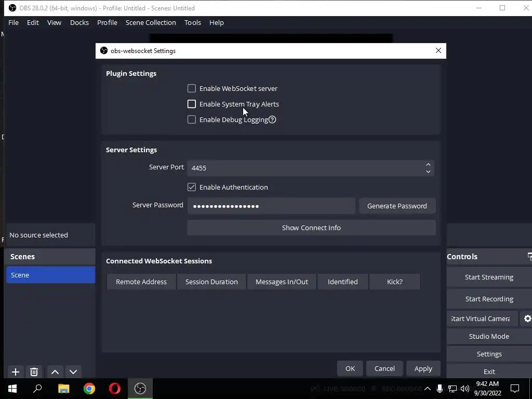
Task: Open network tray icon
Action: 453,389
